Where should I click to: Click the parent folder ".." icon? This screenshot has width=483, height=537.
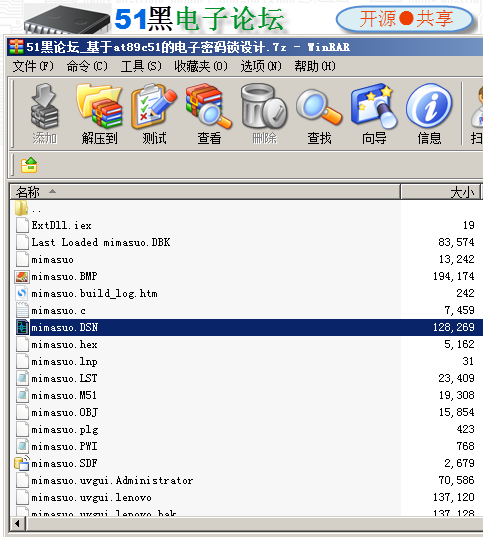[22, 208]
